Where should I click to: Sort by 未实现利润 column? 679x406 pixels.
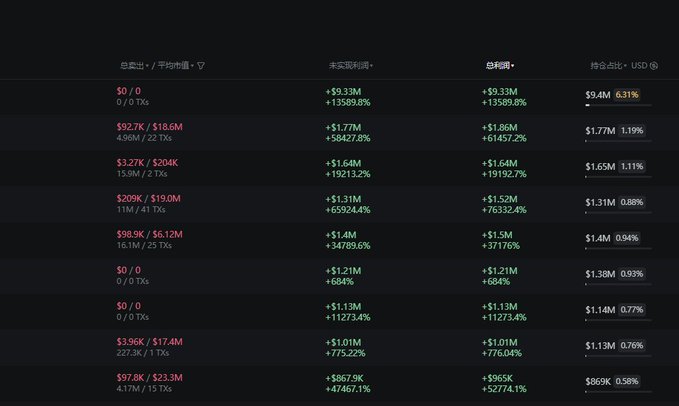coord(350,66)
